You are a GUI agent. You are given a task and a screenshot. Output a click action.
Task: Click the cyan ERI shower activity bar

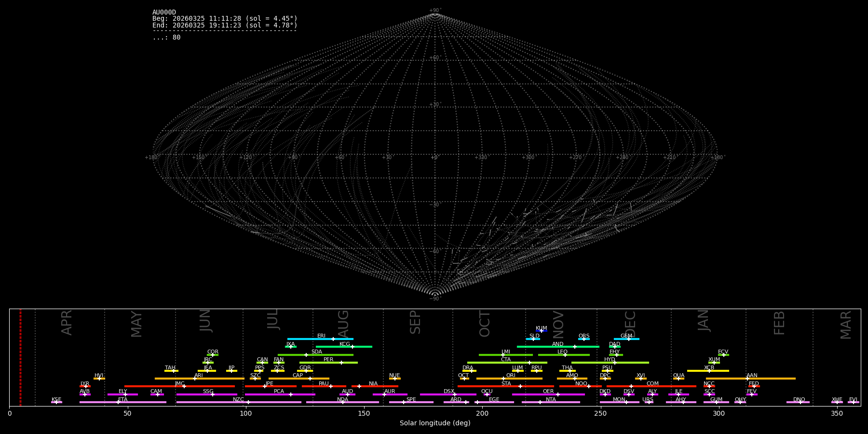(x=320, y=339)
